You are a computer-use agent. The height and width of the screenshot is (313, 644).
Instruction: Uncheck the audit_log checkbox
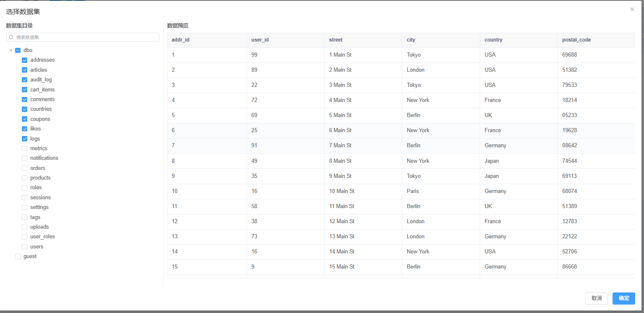pos(25,80)
